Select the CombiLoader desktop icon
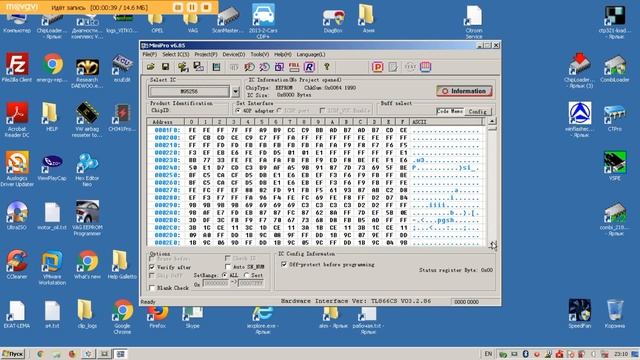 point(615,68)
